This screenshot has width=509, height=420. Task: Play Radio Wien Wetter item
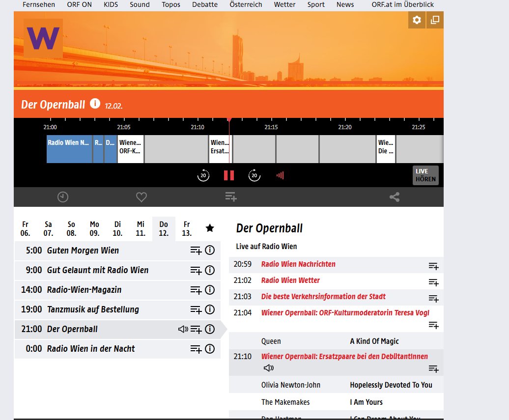point(290,280)
